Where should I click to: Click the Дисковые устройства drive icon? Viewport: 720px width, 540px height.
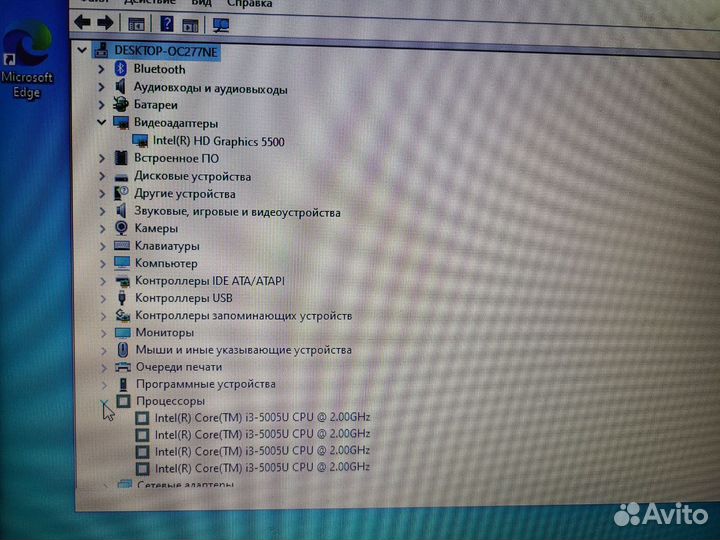pyautogui.click(x=121, y=177)
